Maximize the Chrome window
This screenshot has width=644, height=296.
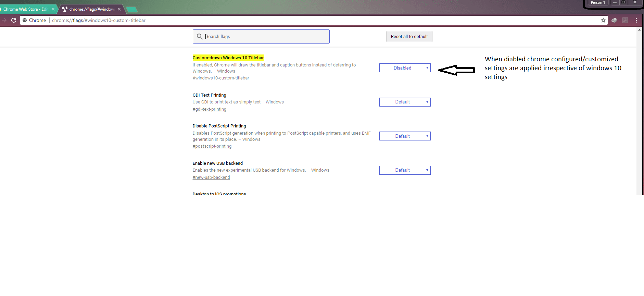pos(623,2)
